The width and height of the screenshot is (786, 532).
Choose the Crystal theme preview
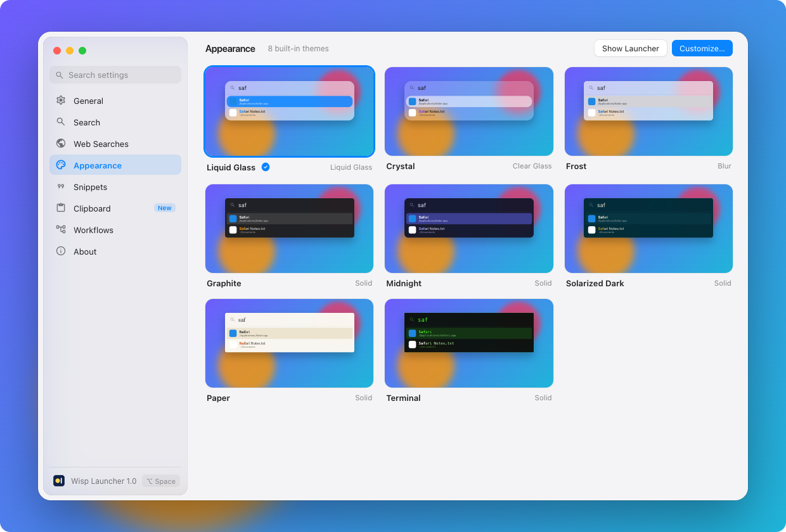pyautogui.click(x=469, y=111)
